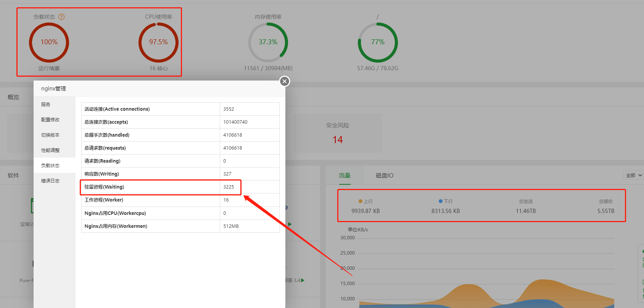Close the nginx管理 dialog
The width and height of the screenshot is (644, 308).
[285, 81]
